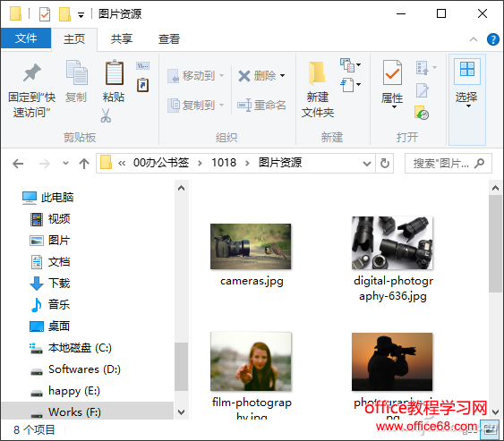
Task: Select This PC (此电脑) in tree
Action: tap(47, 197)
